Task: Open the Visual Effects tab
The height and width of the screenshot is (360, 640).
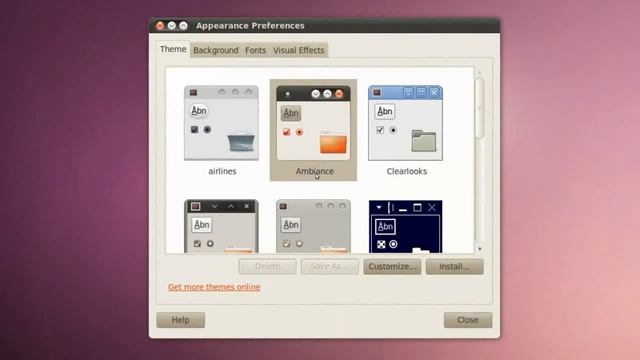Action: (298, 50)
